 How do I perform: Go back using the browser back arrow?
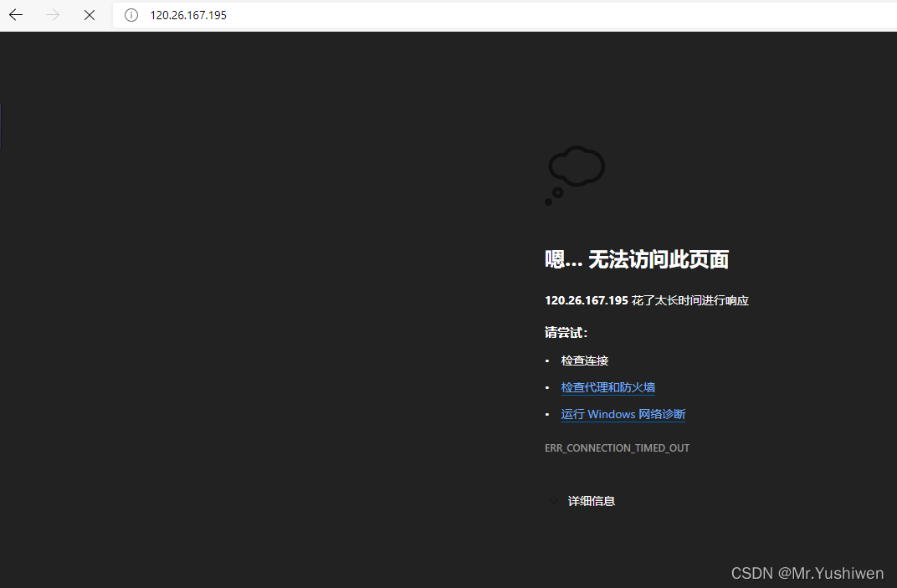point(16,15)
